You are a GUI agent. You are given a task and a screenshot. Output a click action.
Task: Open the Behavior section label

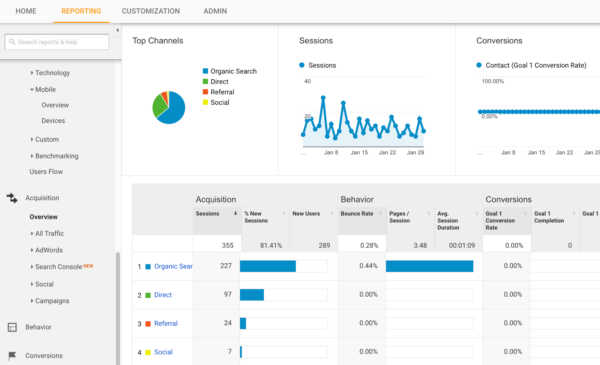38,327
